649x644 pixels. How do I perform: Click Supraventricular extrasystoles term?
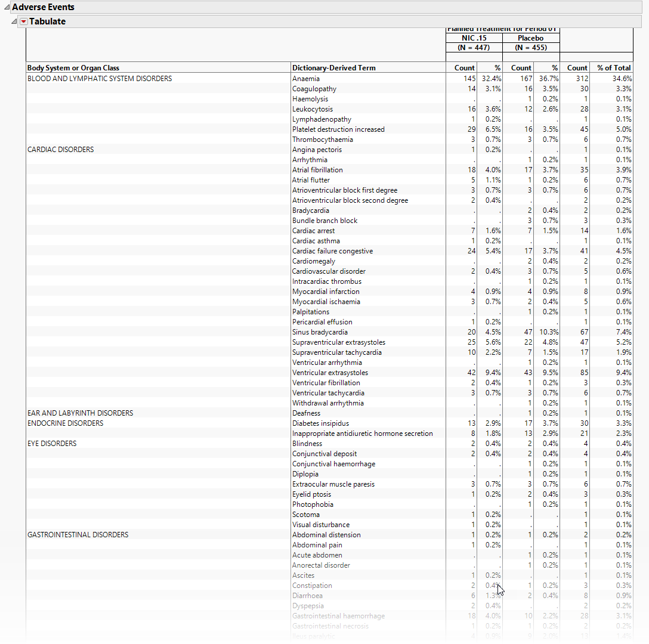pos(339,342)
